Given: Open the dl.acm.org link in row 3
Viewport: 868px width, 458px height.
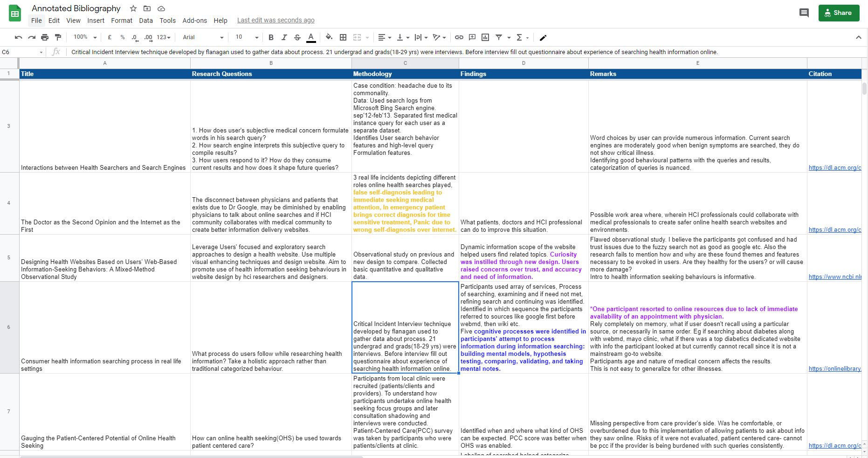Looking at the screenshot, I should pos(834,167).
